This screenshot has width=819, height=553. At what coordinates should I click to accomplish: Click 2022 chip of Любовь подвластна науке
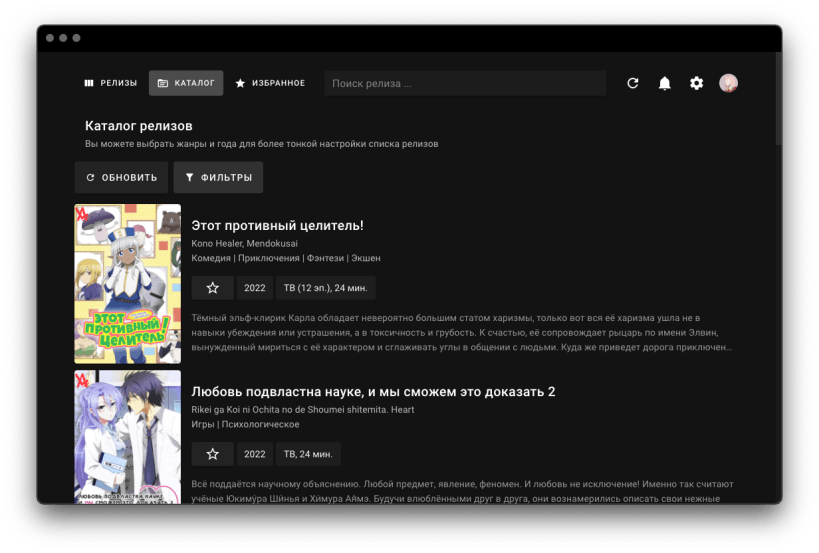point(255,454)
